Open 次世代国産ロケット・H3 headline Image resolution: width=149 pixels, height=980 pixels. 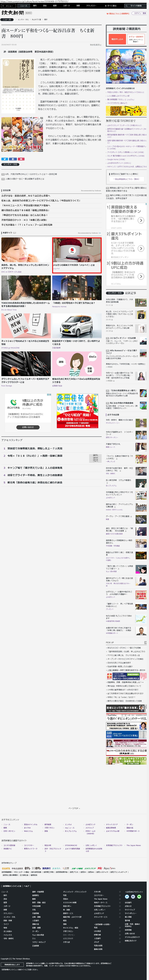(x=25, y=220)
